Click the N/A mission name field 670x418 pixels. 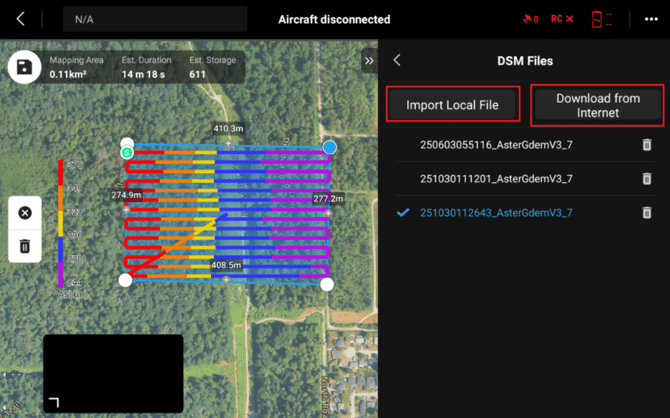154,19
